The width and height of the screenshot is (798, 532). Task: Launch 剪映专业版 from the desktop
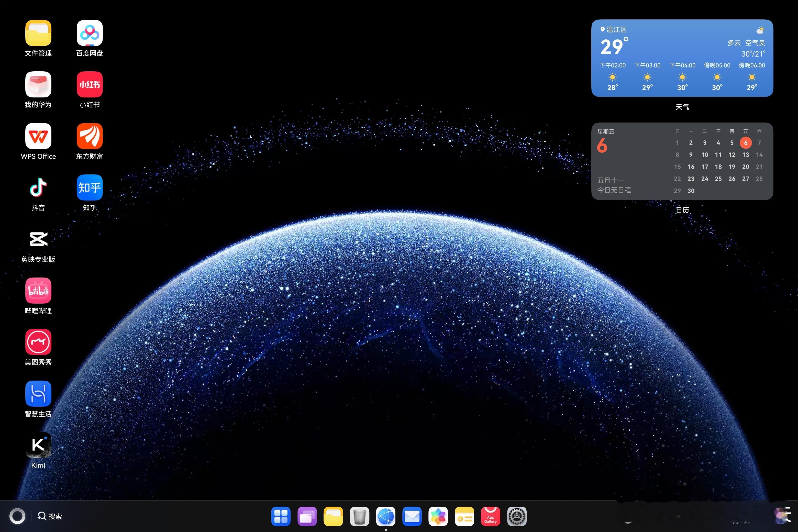pos(38,239)
